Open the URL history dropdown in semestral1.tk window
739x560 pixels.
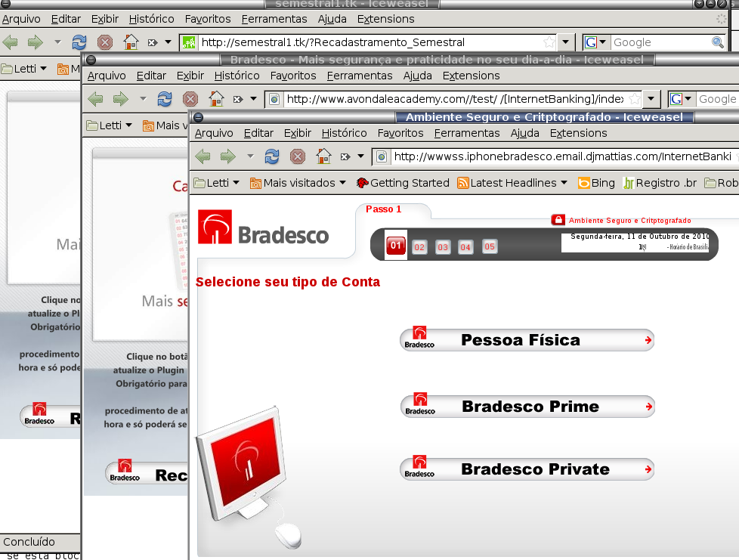tap(565, 42)
